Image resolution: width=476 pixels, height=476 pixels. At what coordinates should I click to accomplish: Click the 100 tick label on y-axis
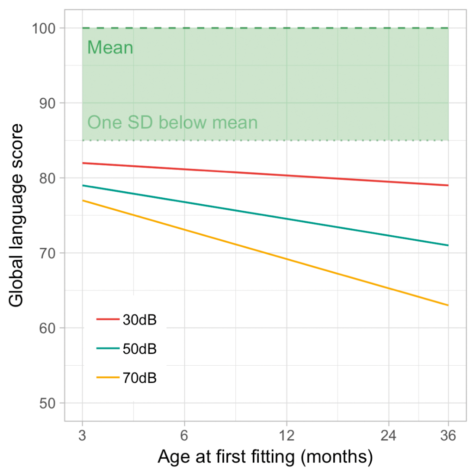tap(44, 29)
